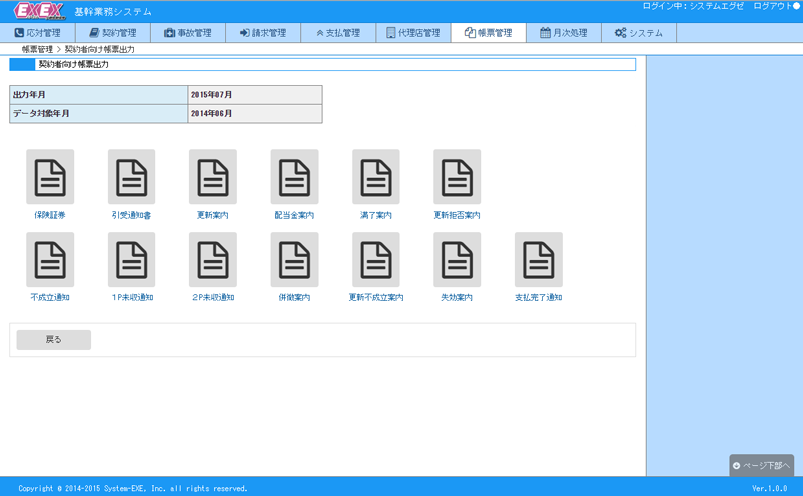Image resolution: width=803 pixels, height=496 pixels.
Task: Open the 1P未収通知 document icon
Action: click(x=132, y=260)
